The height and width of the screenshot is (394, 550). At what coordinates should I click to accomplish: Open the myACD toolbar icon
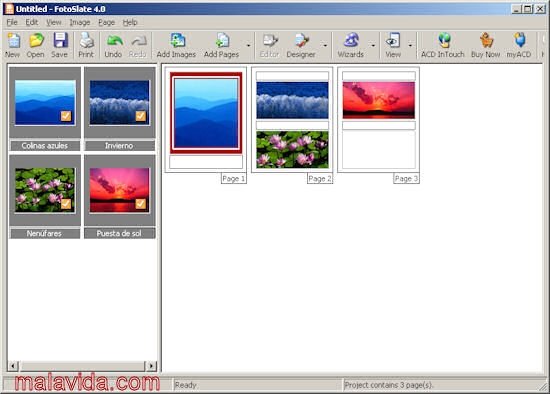pos(519,40)
